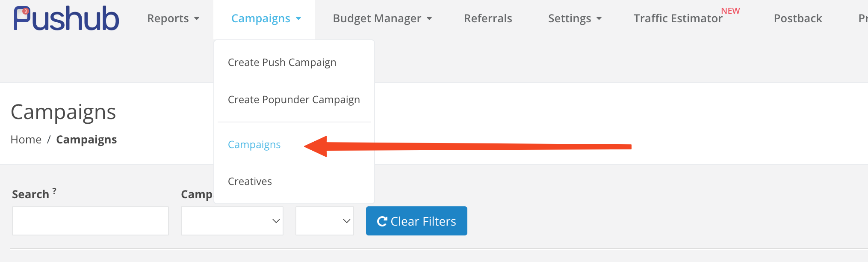The image size is (868, 262).
Task: Expand the Reports menu arrow
Action: pos(197,18)
